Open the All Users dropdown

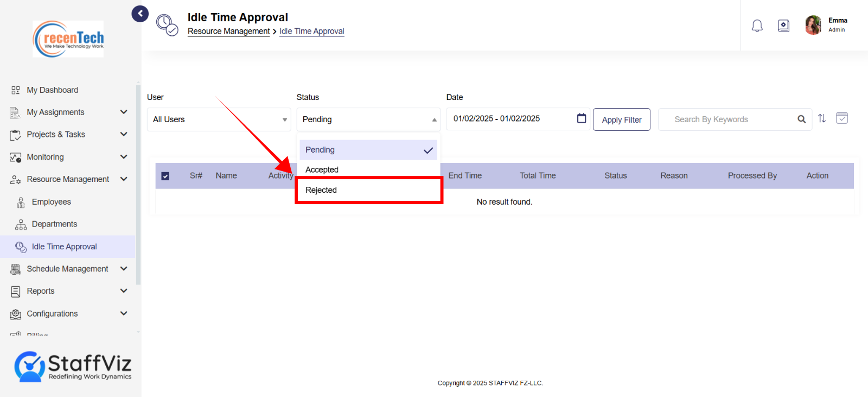point(219,119)
